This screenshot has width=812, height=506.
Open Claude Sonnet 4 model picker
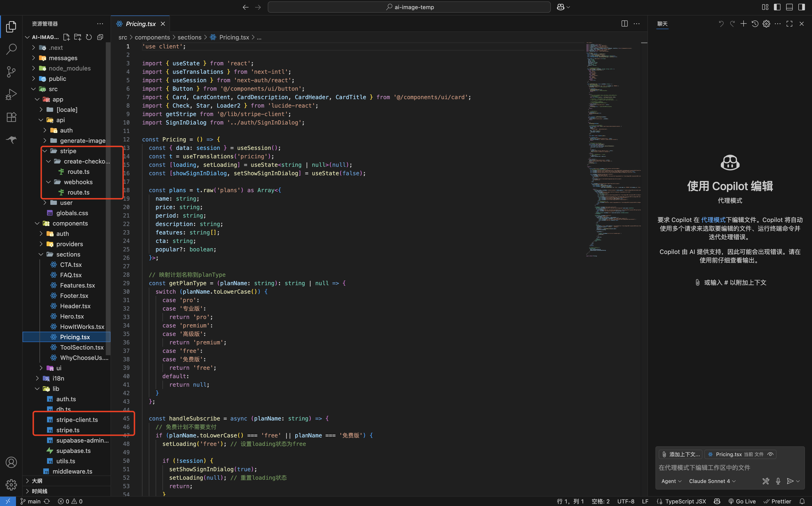click(712, 481)
